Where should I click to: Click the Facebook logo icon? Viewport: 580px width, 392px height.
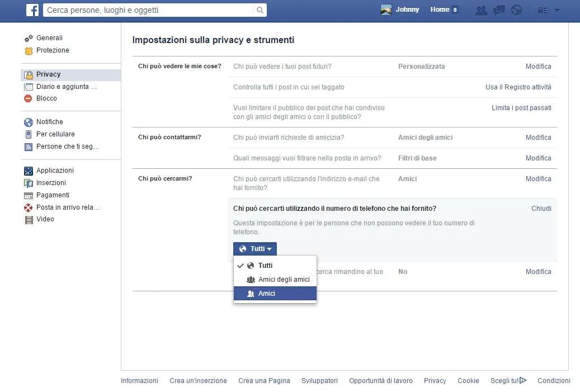click(x=32, y=10)
